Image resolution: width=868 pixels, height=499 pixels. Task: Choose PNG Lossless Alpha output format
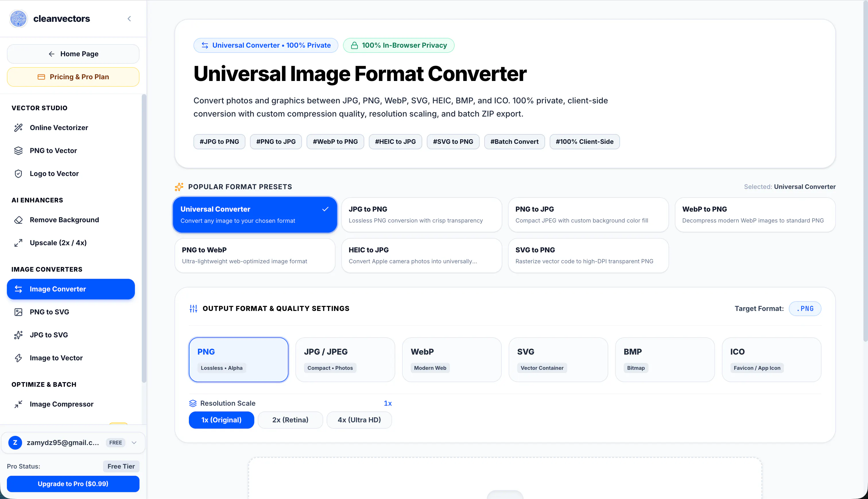coord(239,359)
